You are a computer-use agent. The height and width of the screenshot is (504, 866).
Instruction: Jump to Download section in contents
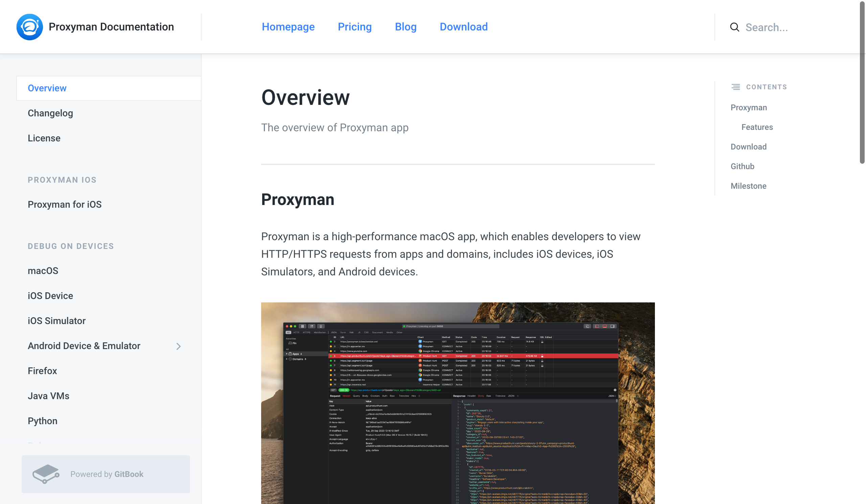pos(748,147)
